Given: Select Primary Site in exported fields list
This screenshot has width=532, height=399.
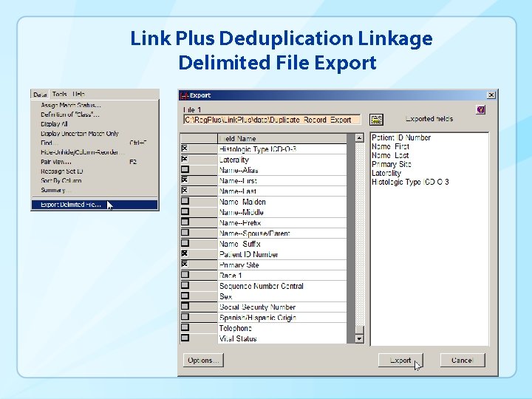Looking at the screenshot, I should (392, 164).
